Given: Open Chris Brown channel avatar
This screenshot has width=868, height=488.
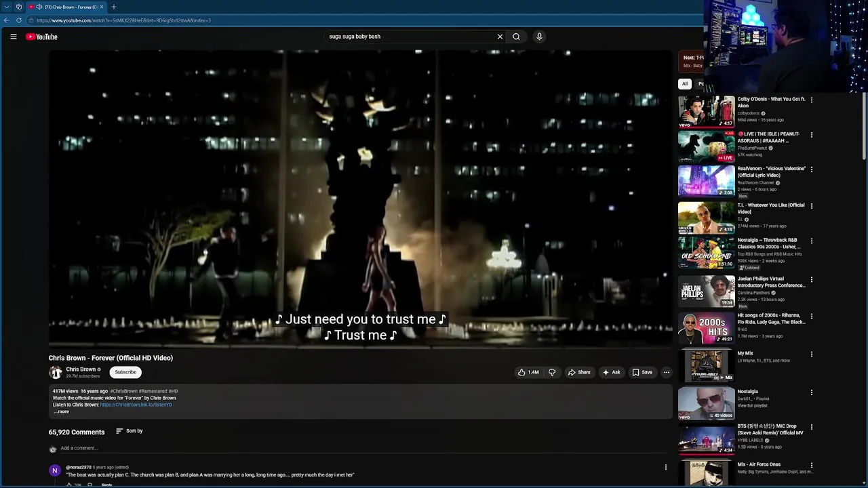Looking at the screenshot, I should 55,372.
